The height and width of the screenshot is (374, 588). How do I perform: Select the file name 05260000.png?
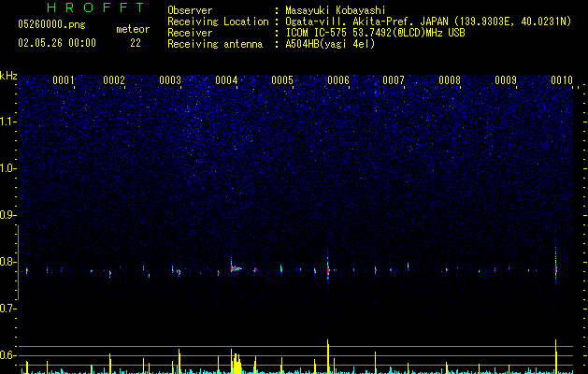(x=51, y=24)
